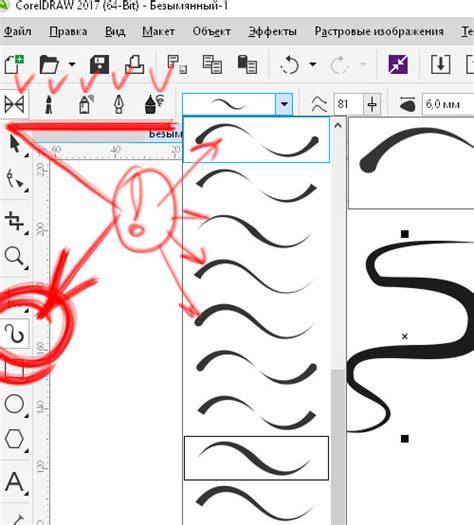Select the Polygon hexagon tool

(15, 439)
